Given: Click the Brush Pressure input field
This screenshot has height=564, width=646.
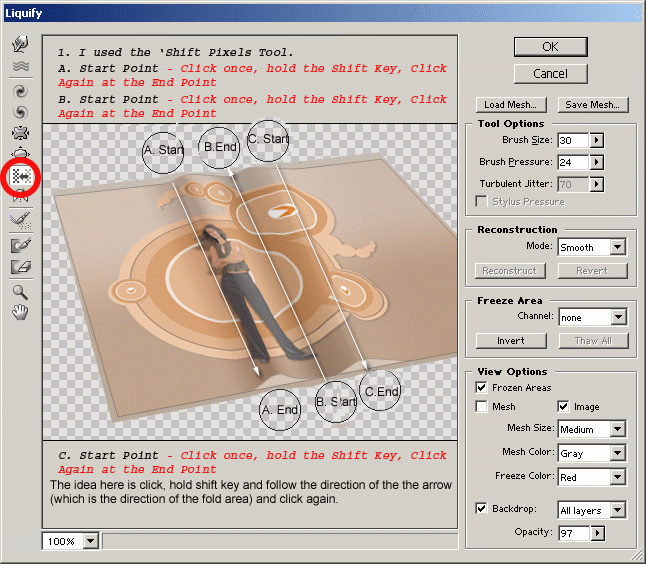Looking at the screenshot, I should (x=573, y=162).
